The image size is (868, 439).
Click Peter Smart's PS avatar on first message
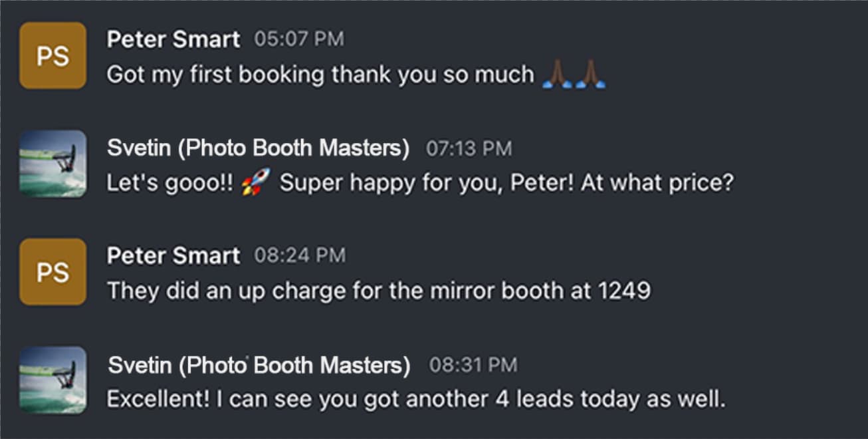(x=53, y=55)
